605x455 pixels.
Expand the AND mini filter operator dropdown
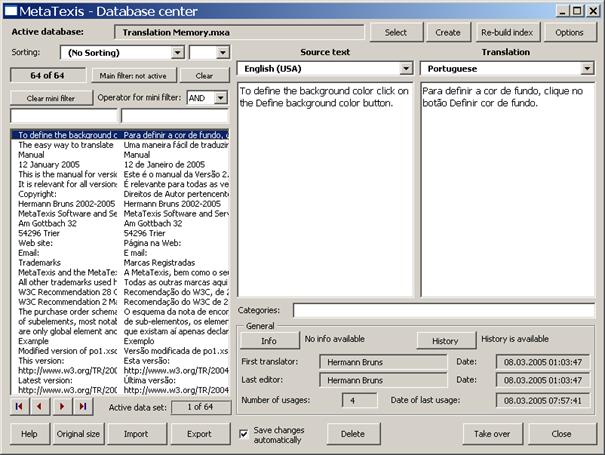pyautogui.click(x=220, y=98)
